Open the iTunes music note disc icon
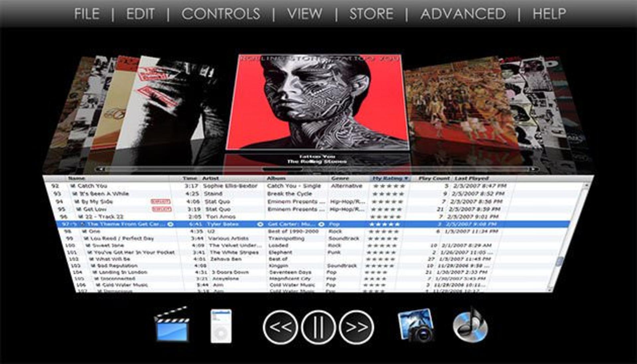637x364 pixels. [x=470, y=326]
